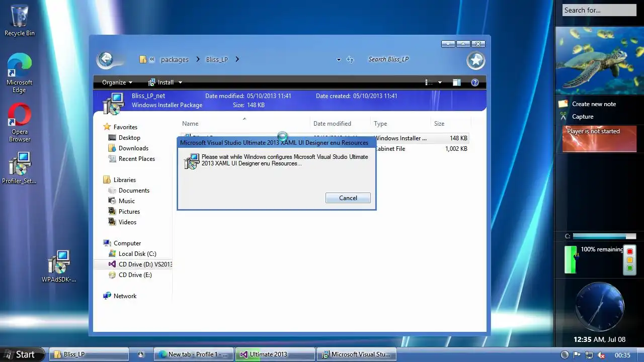Open the address bar history dropdown arrow
The width and height of the screenshot is (644, 362).
(339, 60)
